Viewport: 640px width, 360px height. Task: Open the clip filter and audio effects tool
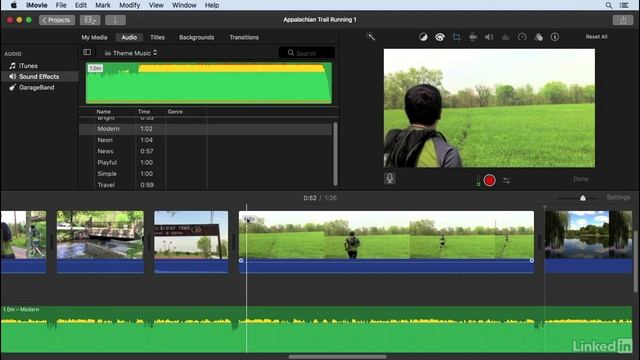click(539, 37)
